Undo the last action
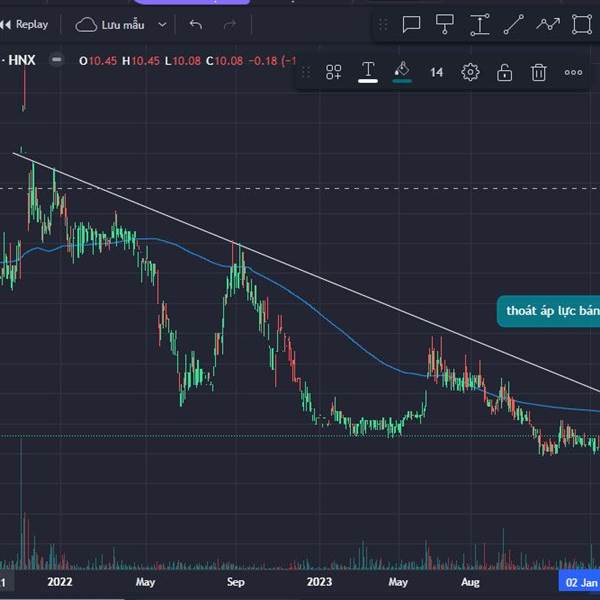The width and height of the screenshot is (600, 600). (x=196, y=25)
